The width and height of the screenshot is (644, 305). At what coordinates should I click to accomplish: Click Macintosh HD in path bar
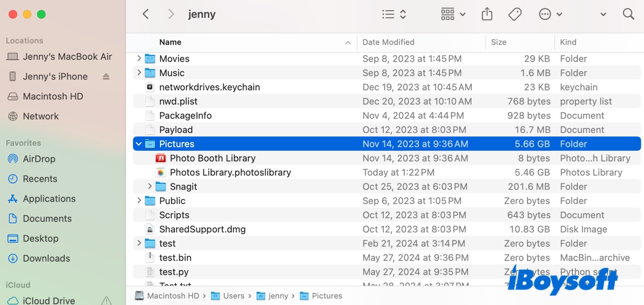click(x=167, y=296)
